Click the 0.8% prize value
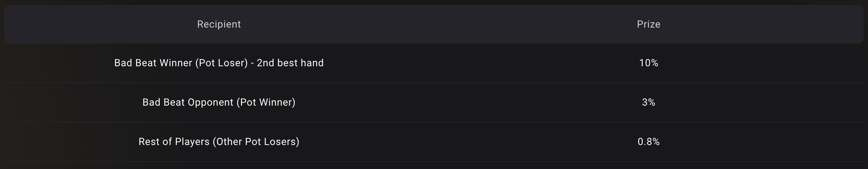The image size is (868, 169). [x=648, y=142]
